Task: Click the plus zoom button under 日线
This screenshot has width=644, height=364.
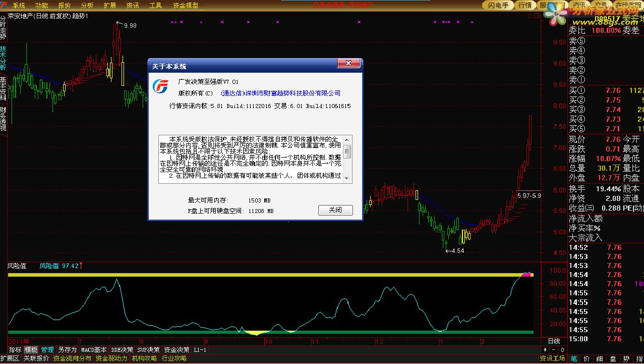Action: tap(545, 349)
